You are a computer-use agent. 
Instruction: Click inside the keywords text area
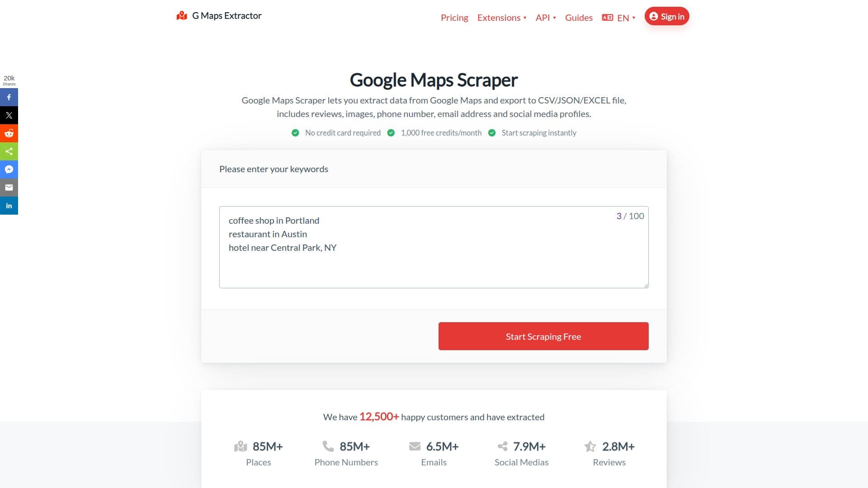(434, 247)
